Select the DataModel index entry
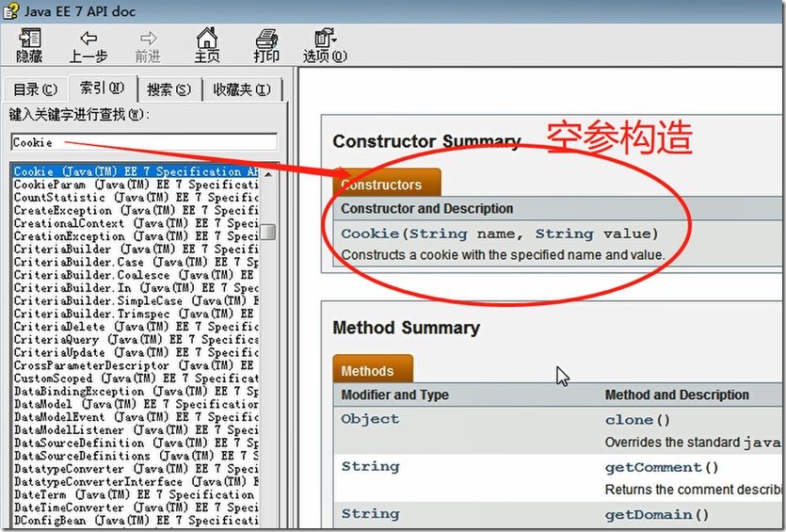 tap(136, 405)
